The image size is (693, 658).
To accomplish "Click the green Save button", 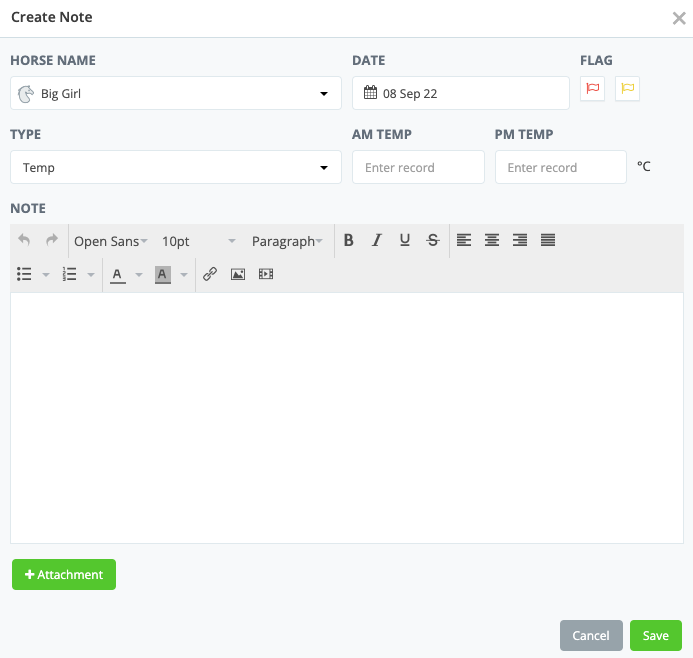I will [655, 636].
